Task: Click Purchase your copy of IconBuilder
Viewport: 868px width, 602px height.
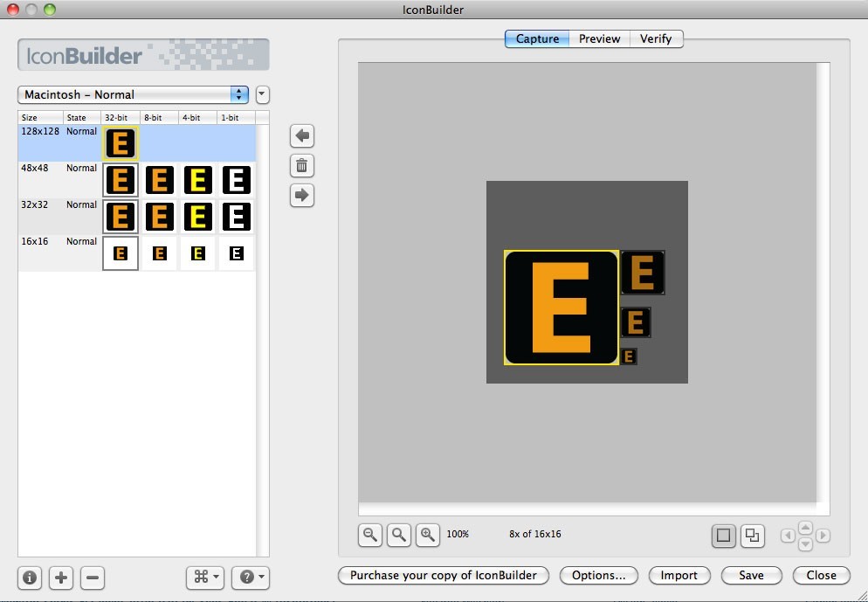Action: pyautogui.click(x=444, y=576)
